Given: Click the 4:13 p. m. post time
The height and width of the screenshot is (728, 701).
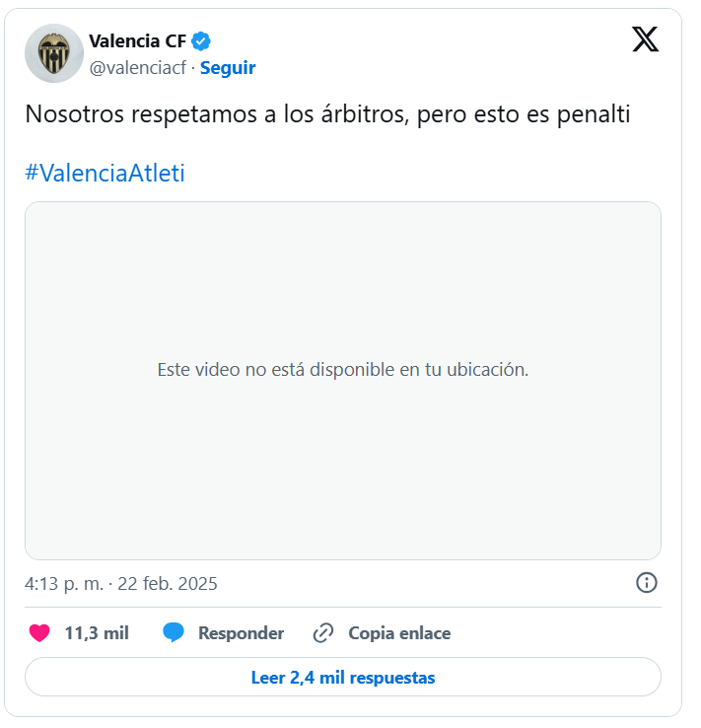Looking at the screenshot, I should (x=63, y=584).
